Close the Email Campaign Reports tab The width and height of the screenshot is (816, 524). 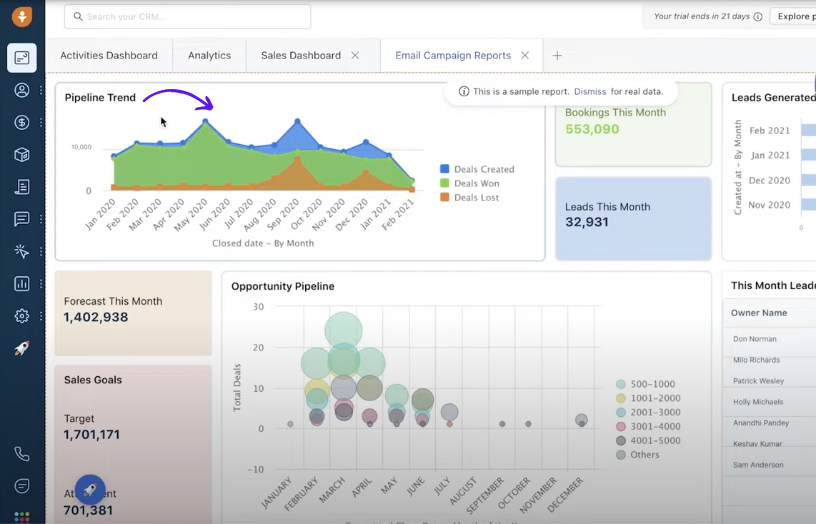[x=525, y=55]
